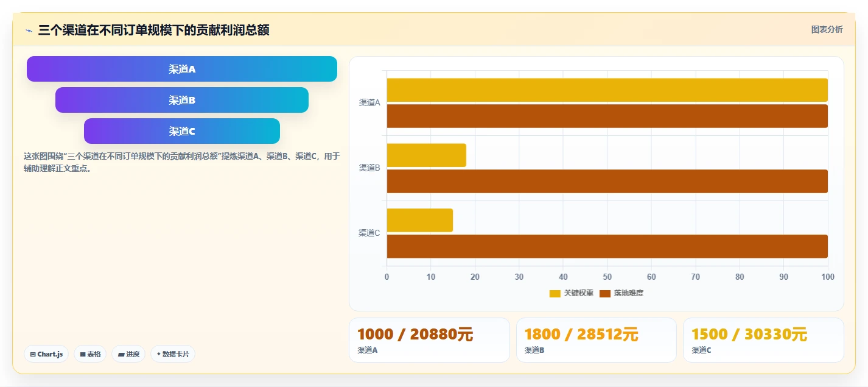The image size is (868, 387).
Task: Click 渠道A yellow 关键权重 chart bar
Action: [607, 90]
